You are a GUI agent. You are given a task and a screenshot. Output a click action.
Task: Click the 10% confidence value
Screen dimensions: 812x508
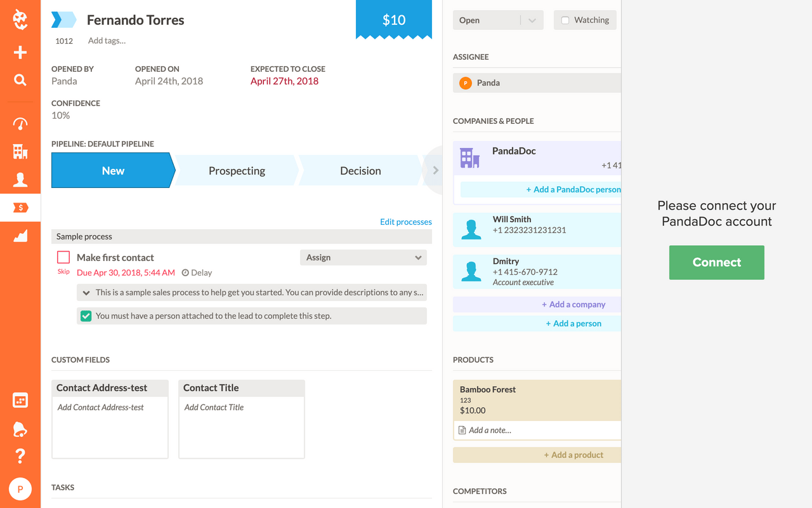(x=61, y=115)
